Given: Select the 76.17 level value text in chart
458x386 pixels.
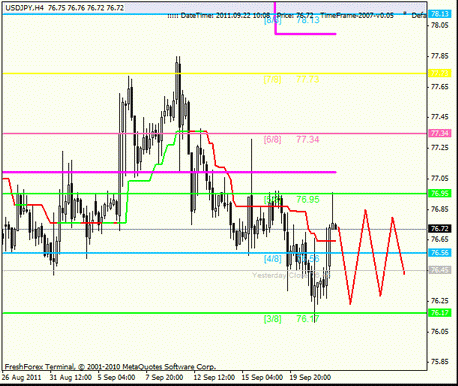Looking at the screenshot, I should click(308, 319).
